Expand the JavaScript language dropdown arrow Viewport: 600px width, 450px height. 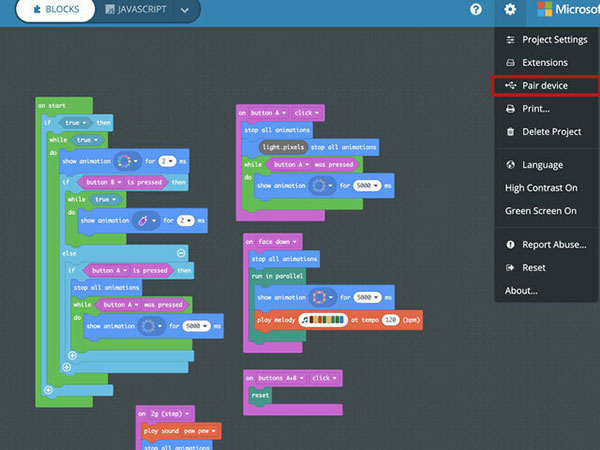(185, 10)
